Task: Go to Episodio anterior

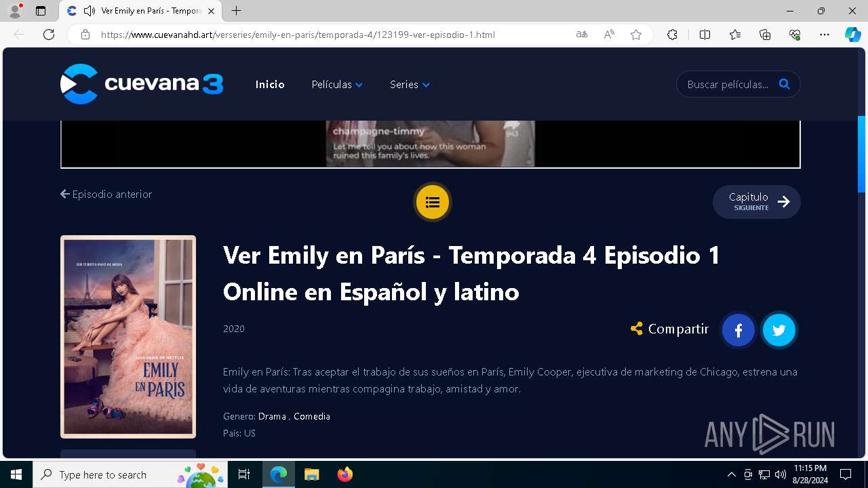Action: pos(106,195)
